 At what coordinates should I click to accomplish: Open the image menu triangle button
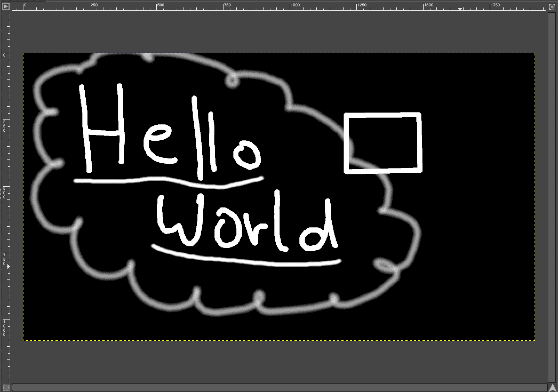(x=6, y=6)
